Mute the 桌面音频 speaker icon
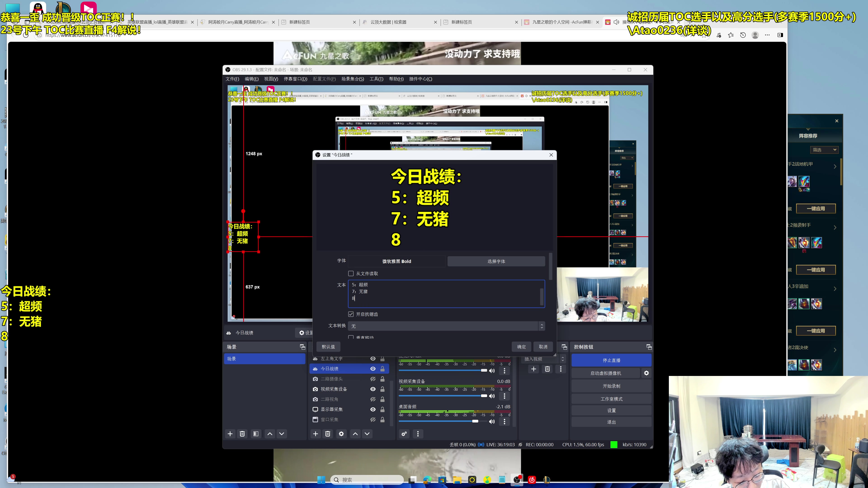Viewport: 868px width, 488px height. pos(492,421)
